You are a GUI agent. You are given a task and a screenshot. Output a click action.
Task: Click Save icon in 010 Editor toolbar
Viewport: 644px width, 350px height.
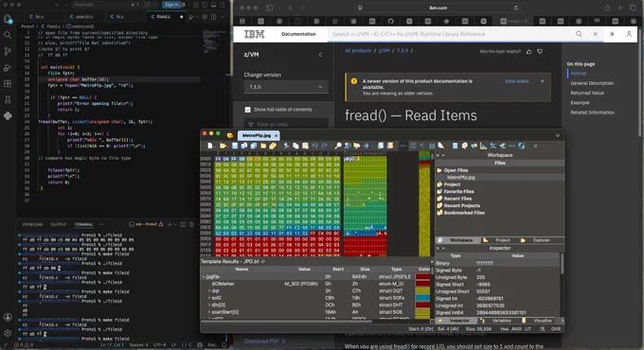coord(235,146)
